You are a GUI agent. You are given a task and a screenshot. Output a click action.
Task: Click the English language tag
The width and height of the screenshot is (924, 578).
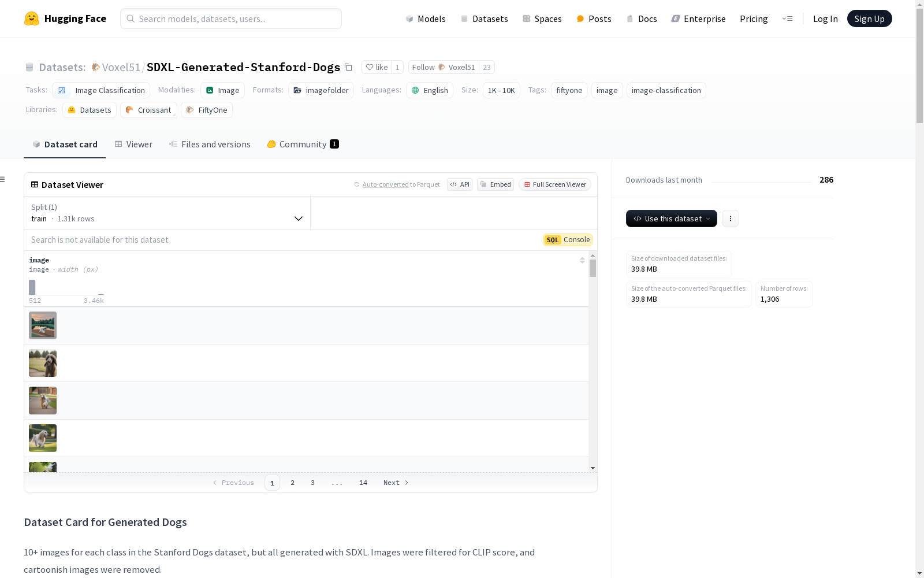pos(430,90)
